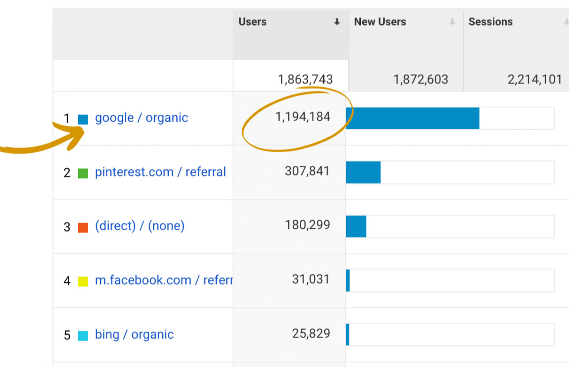Click row number 2 in the table
The height and width of the screenshot is (392, 572).
(x=67, y=173)
